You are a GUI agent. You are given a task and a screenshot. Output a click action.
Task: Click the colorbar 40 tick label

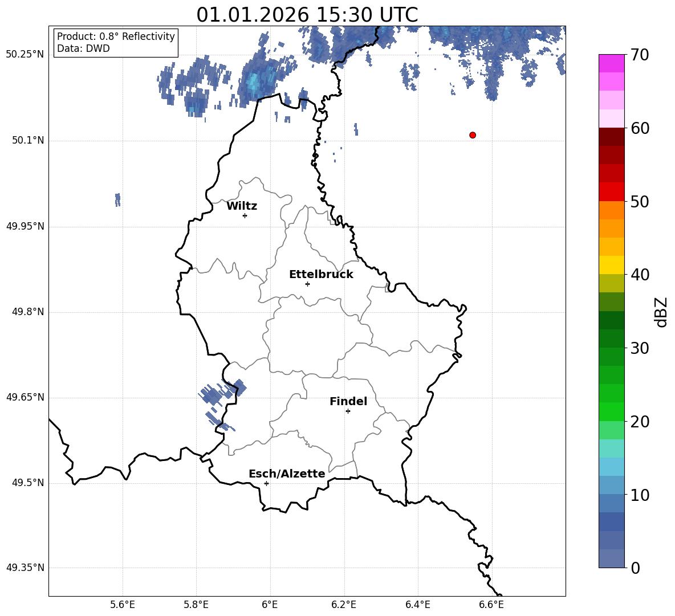640,275
